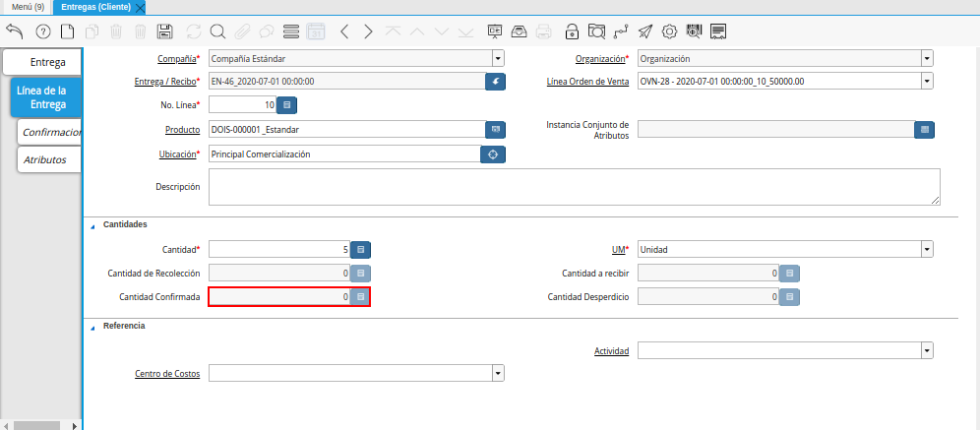Image resolution: width=980 pixels, height=430 pixels.
Task: Open the Report presentation-board icon
Action: (x=495, y=31)
